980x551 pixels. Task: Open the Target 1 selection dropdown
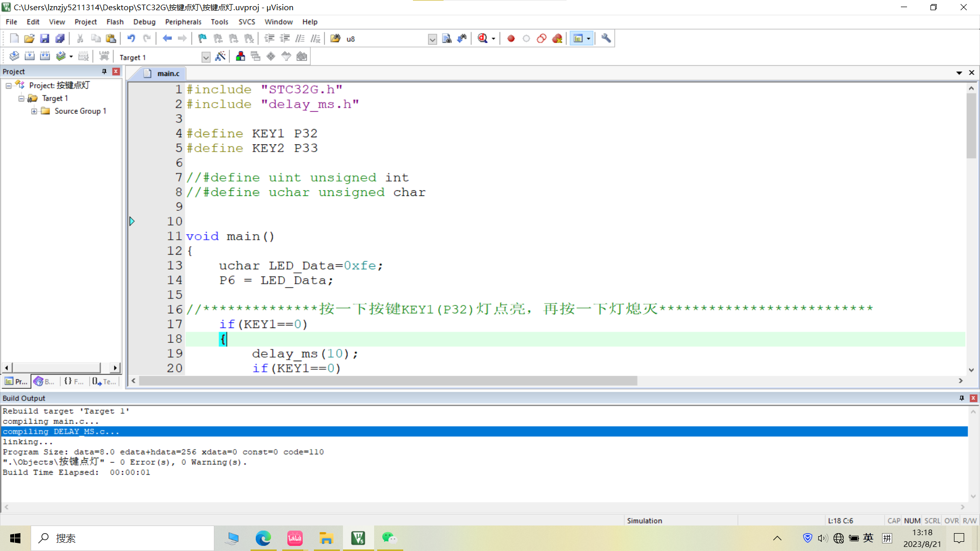pos(206,57)
